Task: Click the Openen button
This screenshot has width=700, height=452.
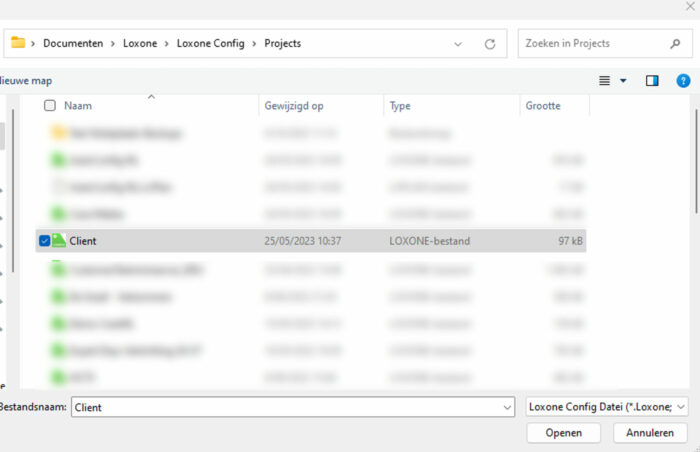Action: click(564, 433)
